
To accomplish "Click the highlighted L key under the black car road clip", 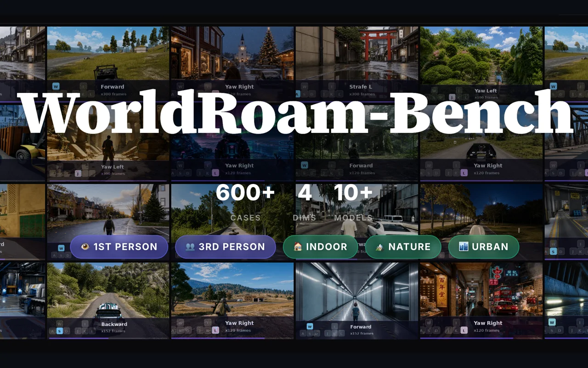I will point(464,173).
